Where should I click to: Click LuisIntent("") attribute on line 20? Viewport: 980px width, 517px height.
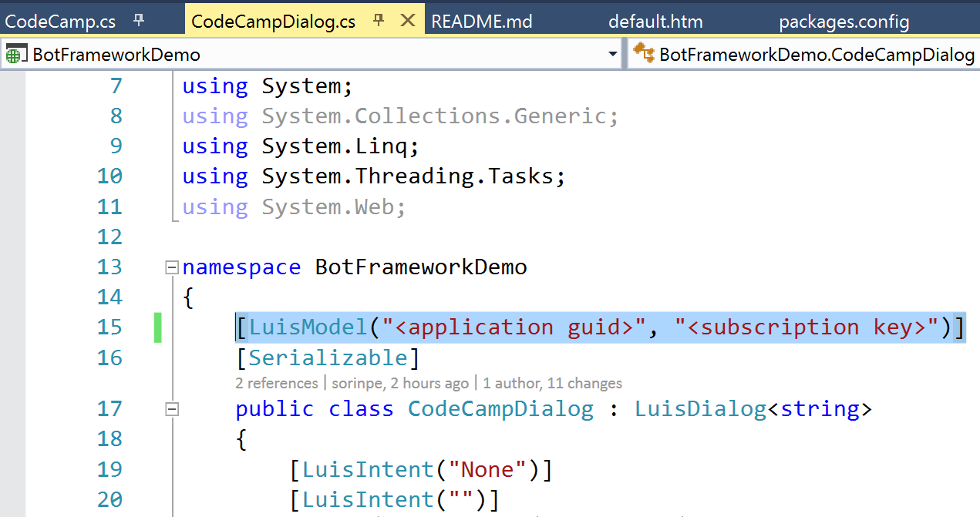click(x=395, y=499)
